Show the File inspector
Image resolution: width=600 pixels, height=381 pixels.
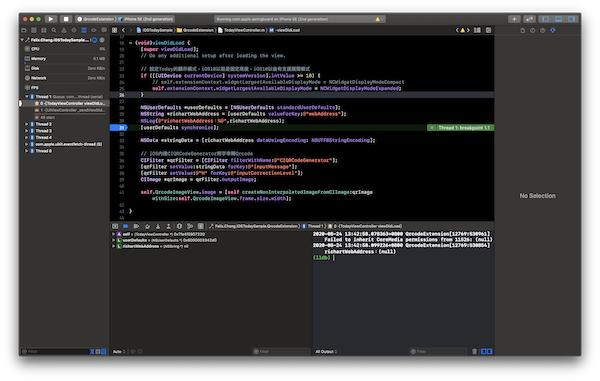pyautogui.click(x=523, y=30)
